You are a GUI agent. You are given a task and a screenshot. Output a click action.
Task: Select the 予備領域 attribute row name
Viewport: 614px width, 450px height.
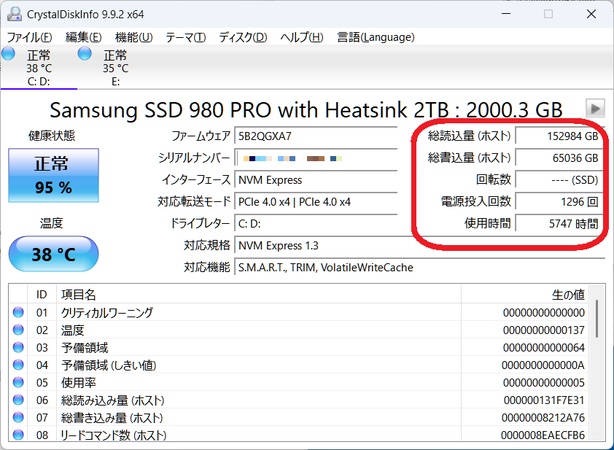[x=84, y=347]
